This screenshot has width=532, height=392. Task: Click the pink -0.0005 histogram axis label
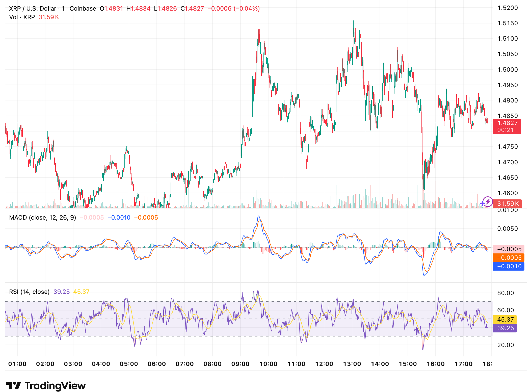click(509, 249)
